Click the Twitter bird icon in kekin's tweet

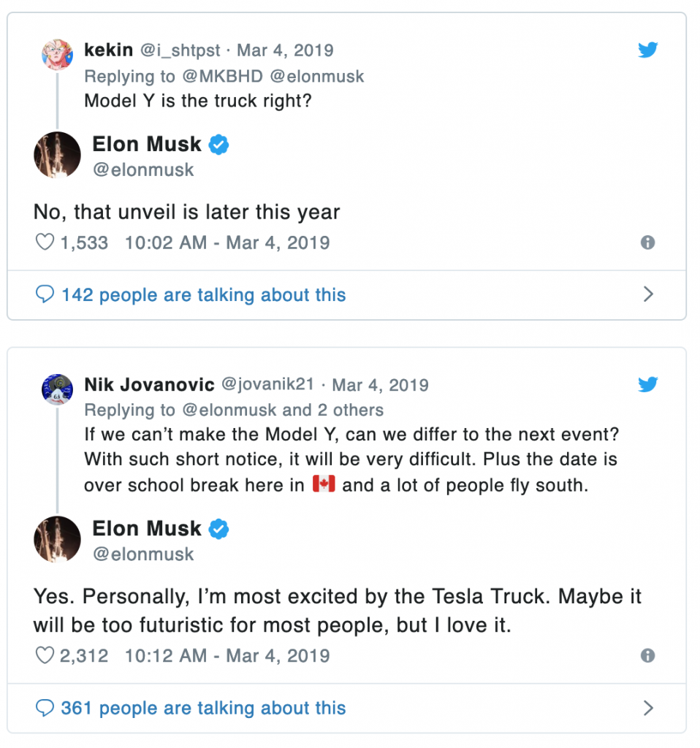pos(647,50)
